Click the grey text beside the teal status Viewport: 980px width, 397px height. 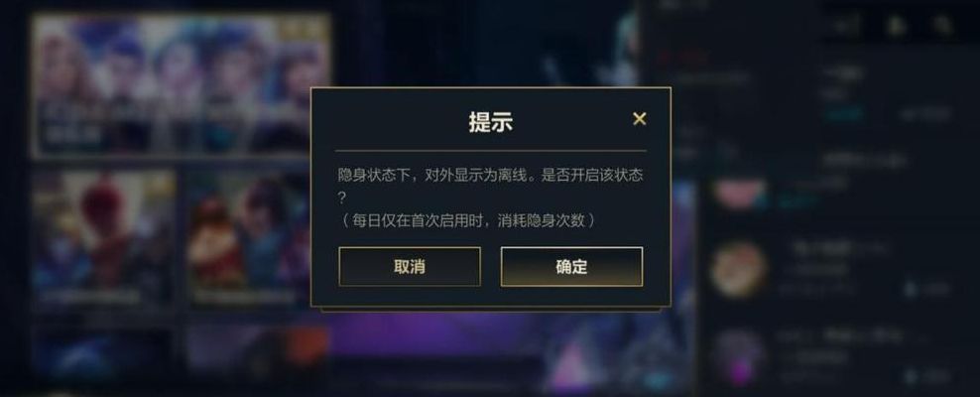pyautogui.click(x=925, y=114)
